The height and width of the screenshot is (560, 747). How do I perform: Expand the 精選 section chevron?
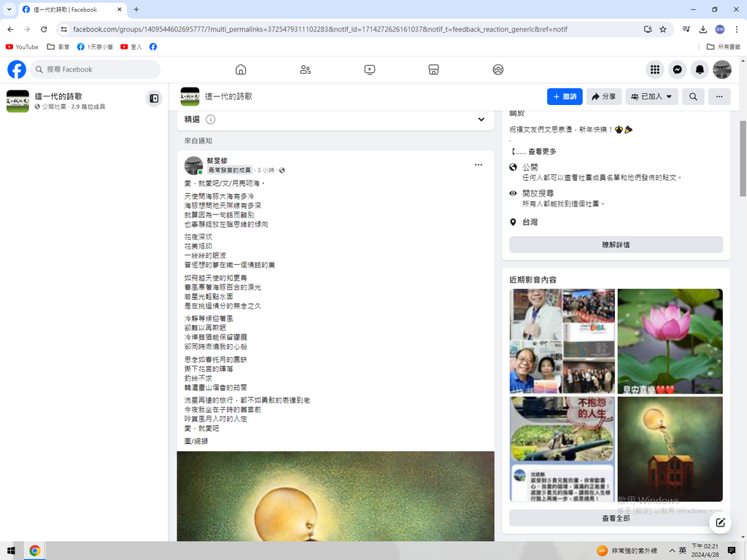[x=481, y=120]
